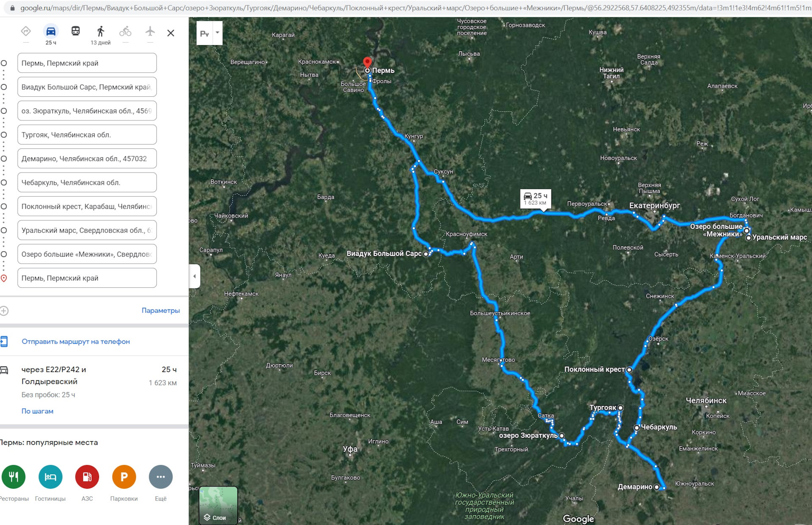Viewport: 812px width, 525px height.
Task: Open the По шагам step details
Action: [37, 411]
